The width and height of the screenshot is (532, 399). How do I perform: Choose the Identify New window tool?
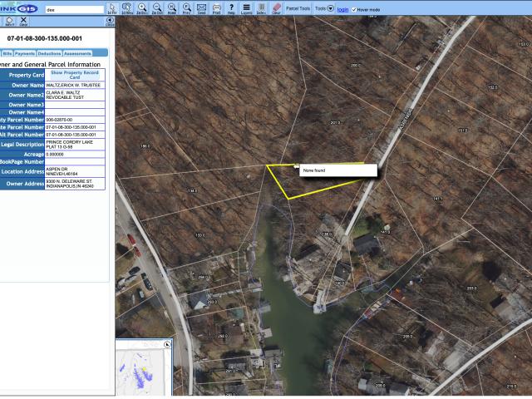click(x=127, y=8)
